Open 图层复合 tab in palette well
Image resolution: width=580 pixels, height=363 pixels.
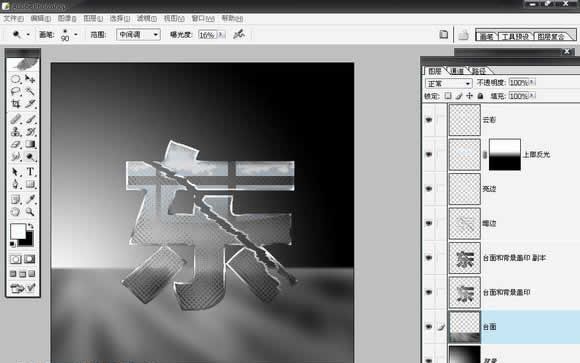(x=551, y=37)
